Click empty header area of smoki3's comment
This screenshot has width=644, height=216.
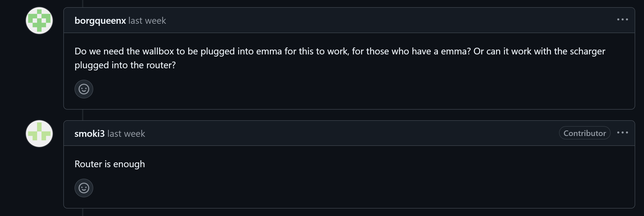click(347, 133)
